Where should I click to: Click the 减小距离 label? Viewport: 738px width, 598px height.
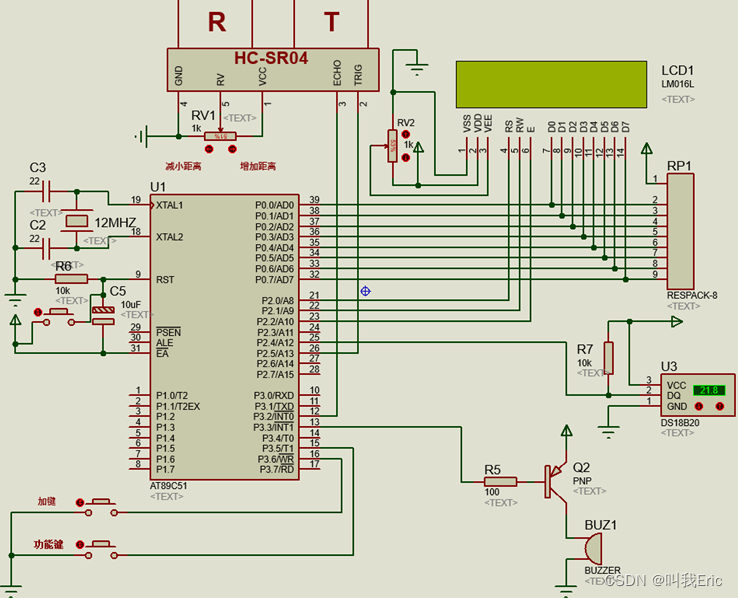(x=183, y=166)
